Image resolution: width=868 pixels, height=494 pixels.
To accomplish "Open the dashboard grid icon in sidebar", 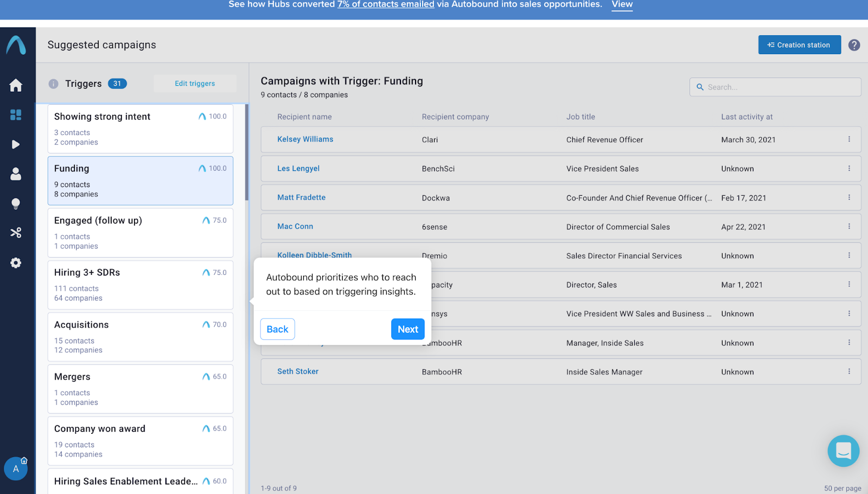I will click(16, 115).
